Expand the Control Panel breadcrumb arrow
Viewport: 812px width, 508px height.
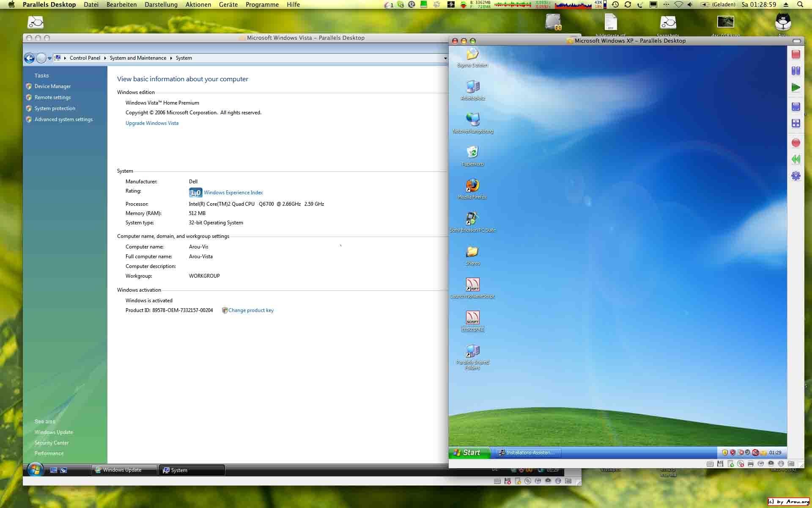click(x=105, y=58)
